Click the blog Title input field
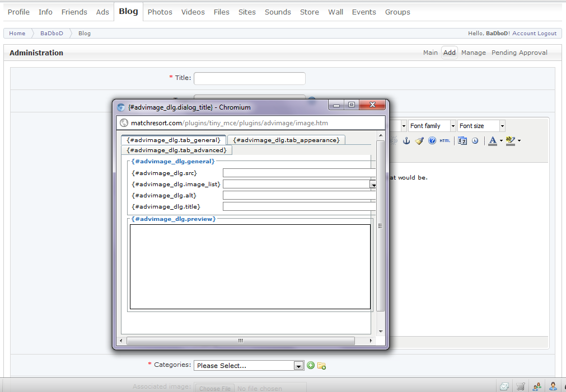This screenshot has width=566, height=392. (249, 78)
